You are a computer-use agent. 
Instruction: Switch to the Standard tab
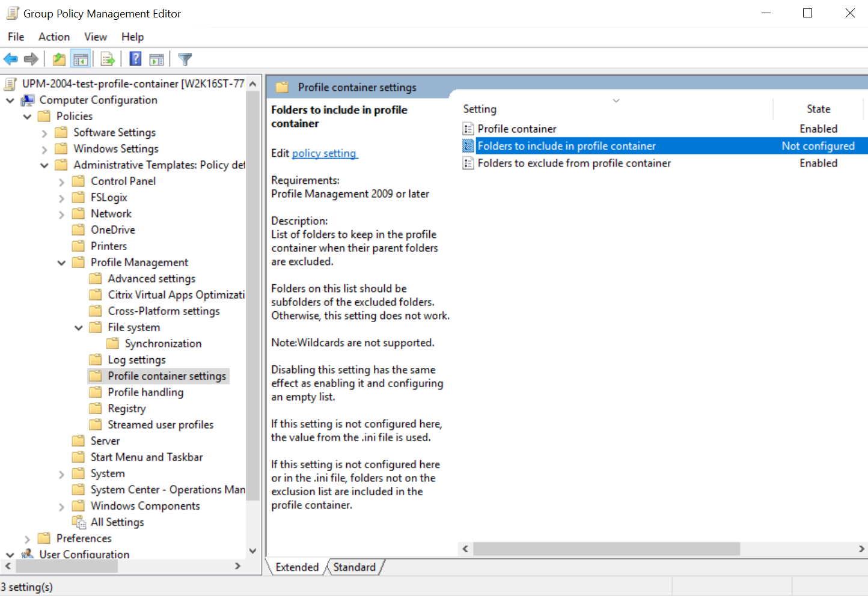point(354,567)
